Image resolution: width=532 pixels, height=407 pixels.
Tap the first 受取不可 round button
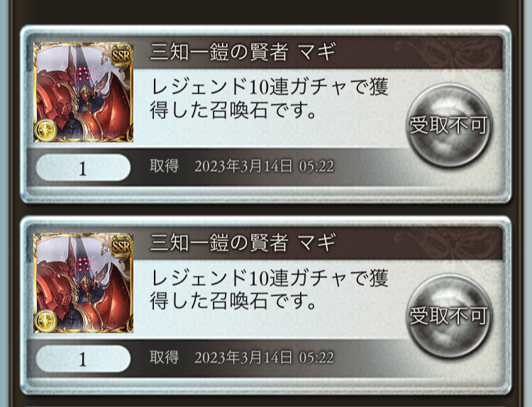[x=448, y=126]
